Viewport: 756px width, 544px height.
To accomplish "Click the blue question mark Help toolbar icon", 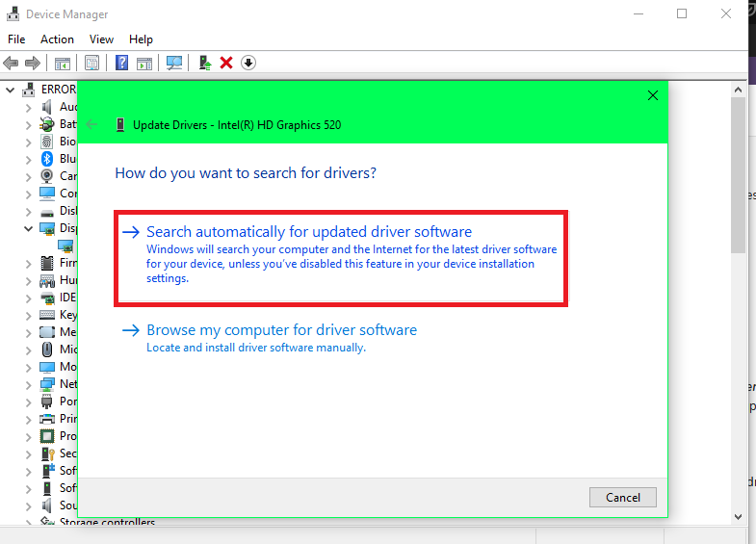I will coord(121,63).
